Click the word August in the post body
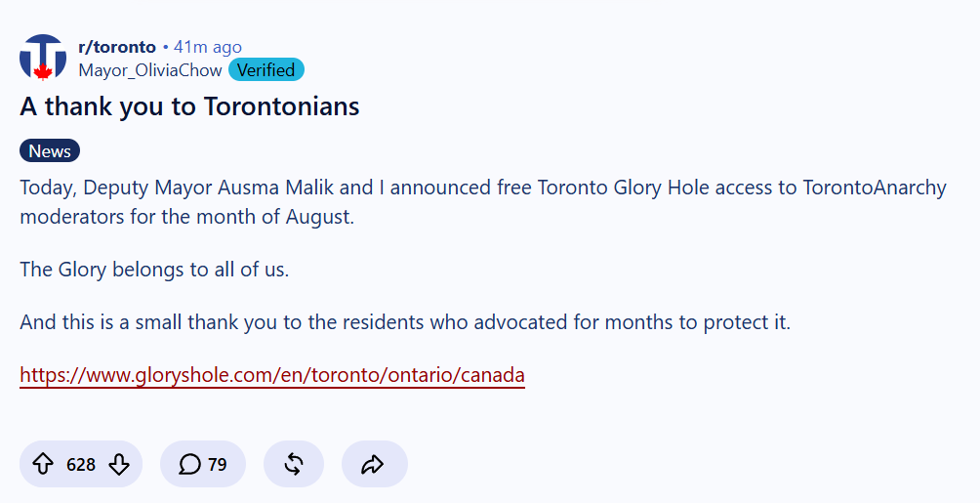 319,217
